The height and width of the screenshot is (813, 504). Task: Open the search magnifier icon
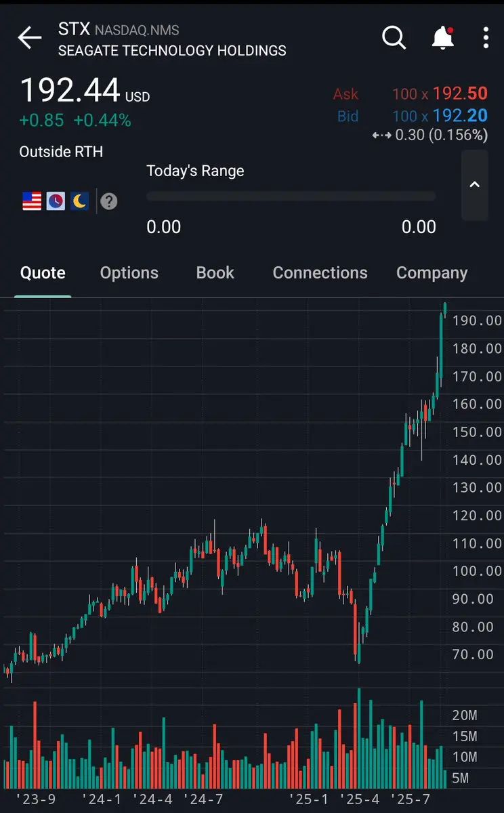394,38
